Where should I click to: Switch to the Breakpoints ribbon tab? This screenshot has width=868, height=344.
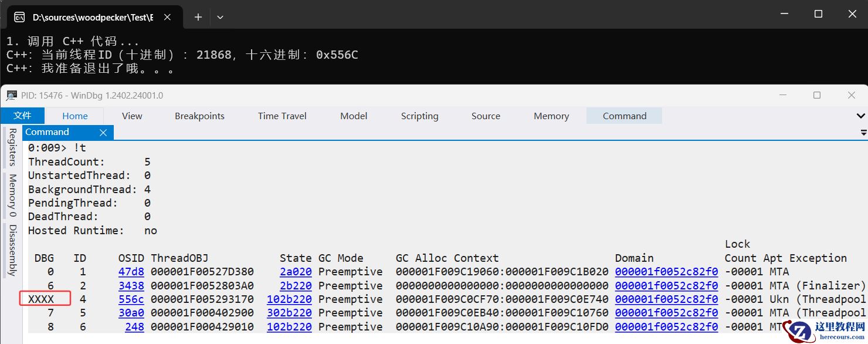[x=199, y=116]
